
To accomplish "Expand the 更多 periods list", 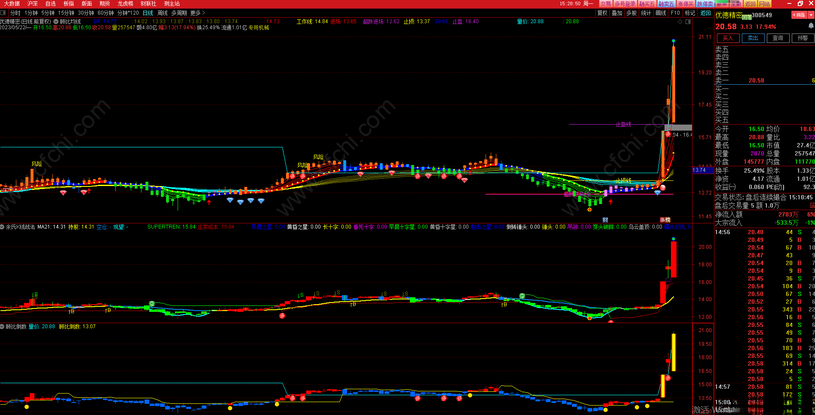I will pyautogui.click(x=198, y=13).
